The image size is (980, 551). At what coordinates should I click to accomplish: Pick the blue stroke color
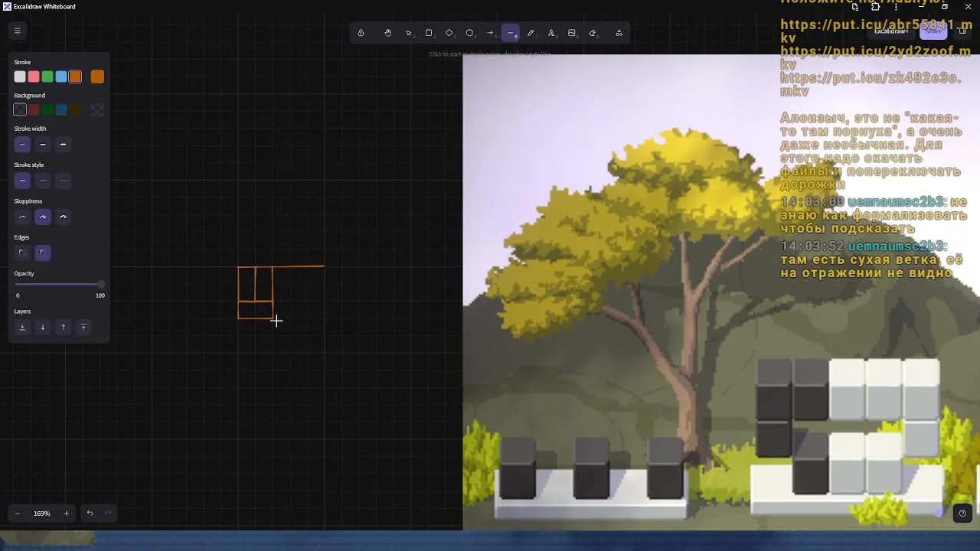click(x=61, y=77)
